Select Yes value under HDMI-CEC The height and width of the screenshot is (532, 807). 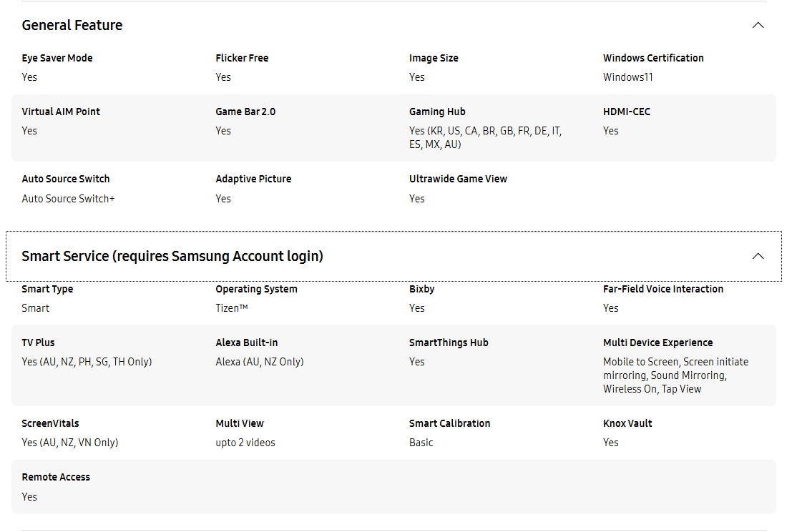point(610,131)
